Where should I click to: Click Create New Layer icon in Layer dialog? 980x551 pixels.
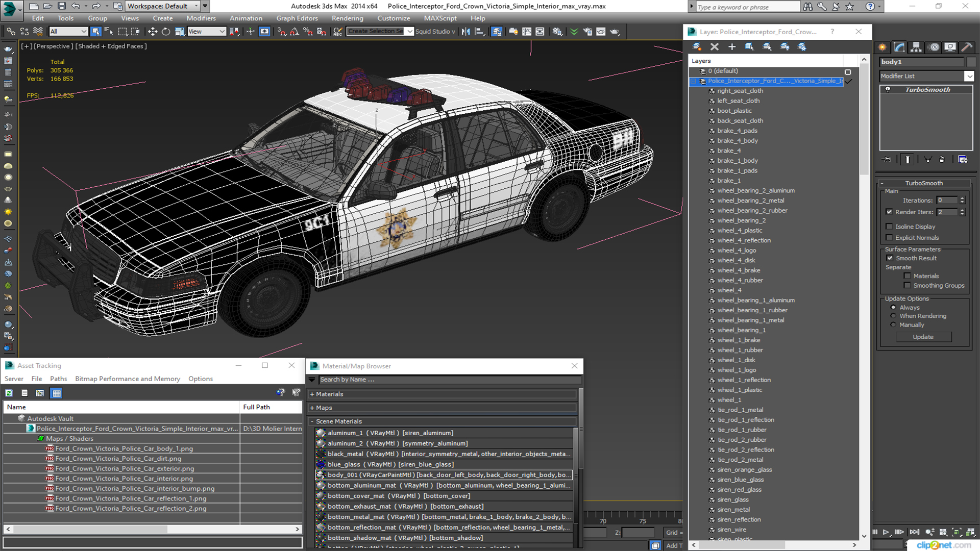tap(697, 47)
